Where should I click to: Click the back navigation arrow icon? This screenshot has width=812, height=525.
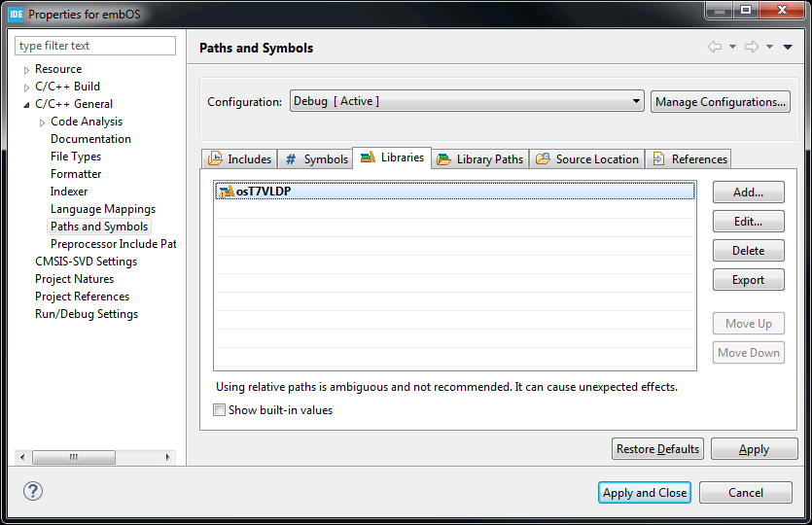click(715, 48)
